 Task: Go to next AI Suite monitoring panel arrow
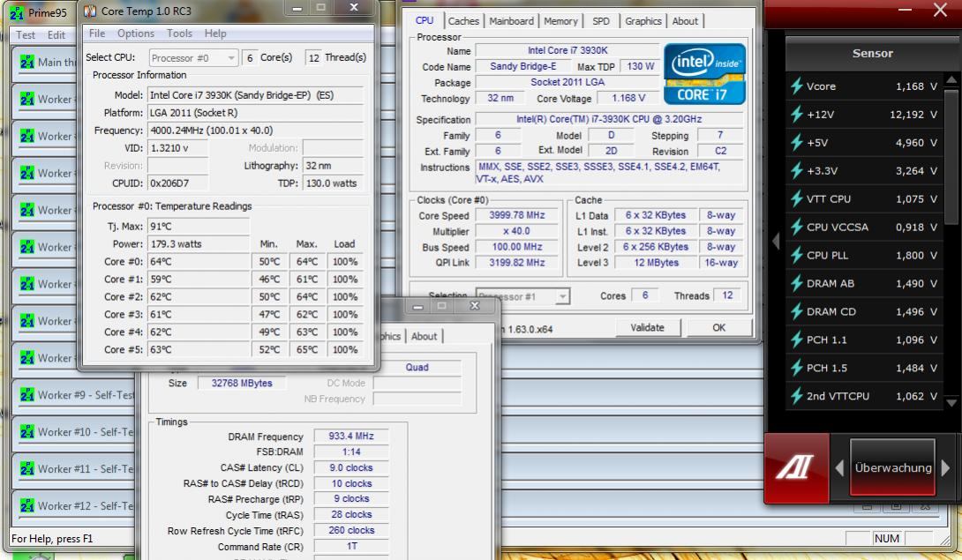(x=945, y=468)
